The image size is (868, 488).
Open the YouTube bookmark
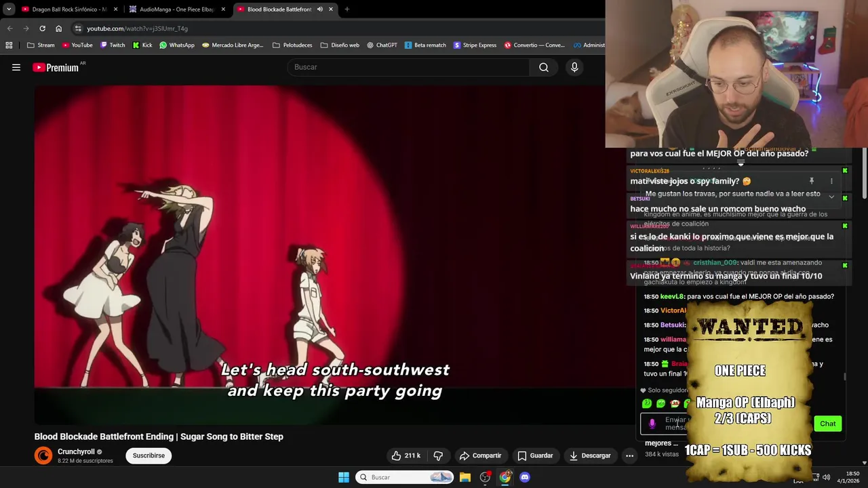[77, 45]
